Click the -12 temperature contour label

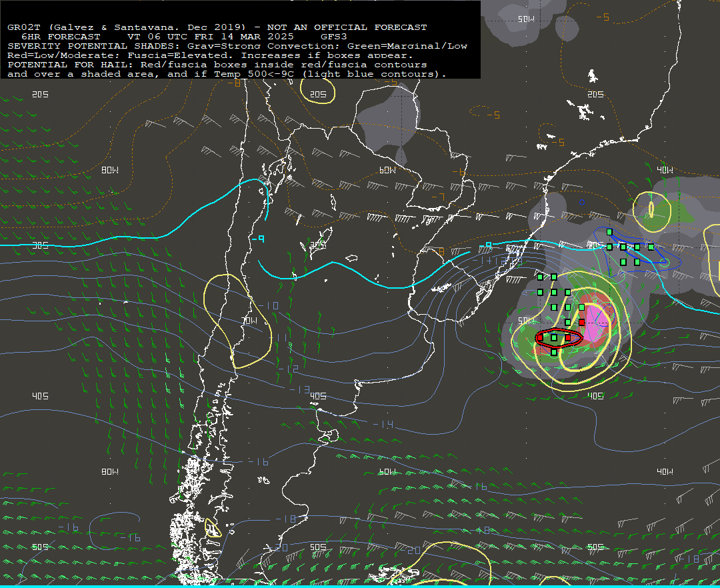coord(288,369)
